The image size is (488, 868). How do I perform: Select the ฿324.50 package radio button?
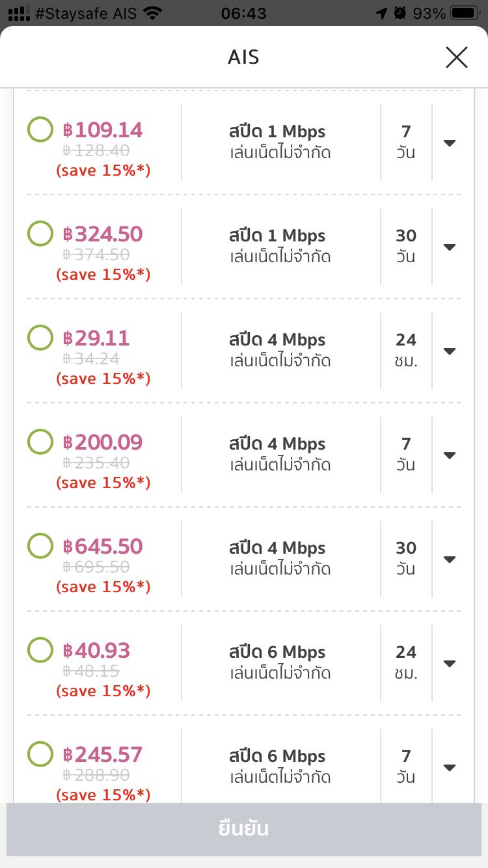40,234
